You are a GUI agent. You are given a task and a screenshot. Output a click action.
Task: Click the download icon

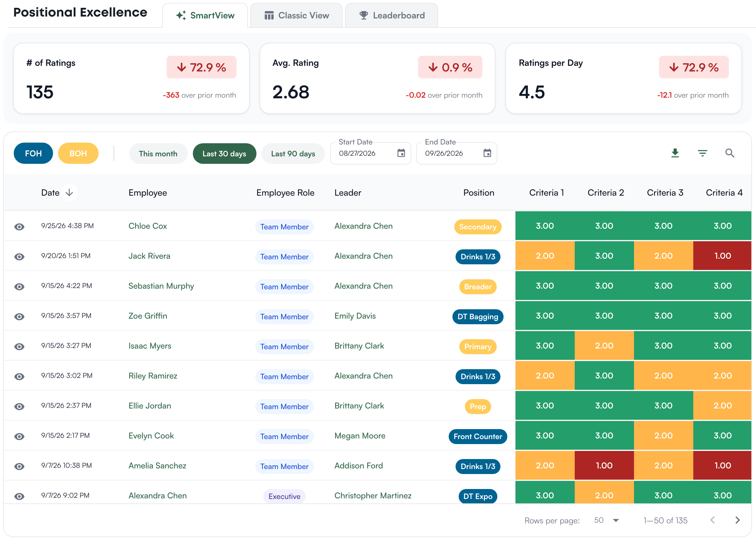pos(675,153)
